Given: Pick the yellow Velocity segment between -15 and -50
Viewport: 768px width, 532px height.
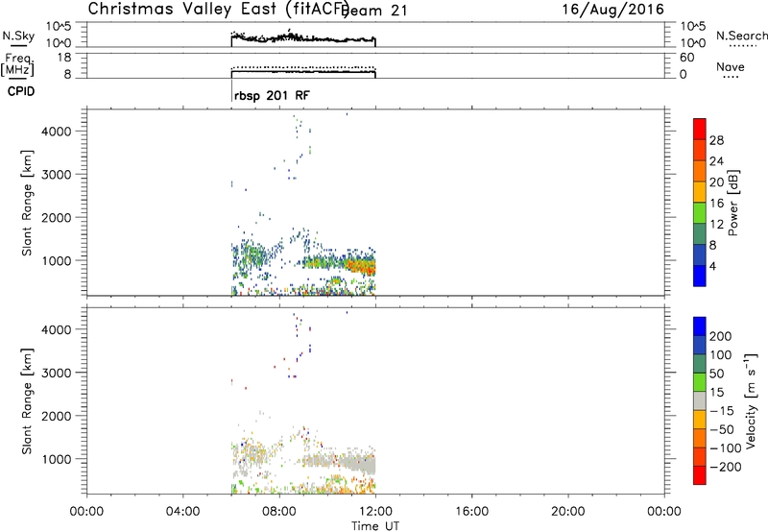Looking at the screenshot, I should (700, 420).
